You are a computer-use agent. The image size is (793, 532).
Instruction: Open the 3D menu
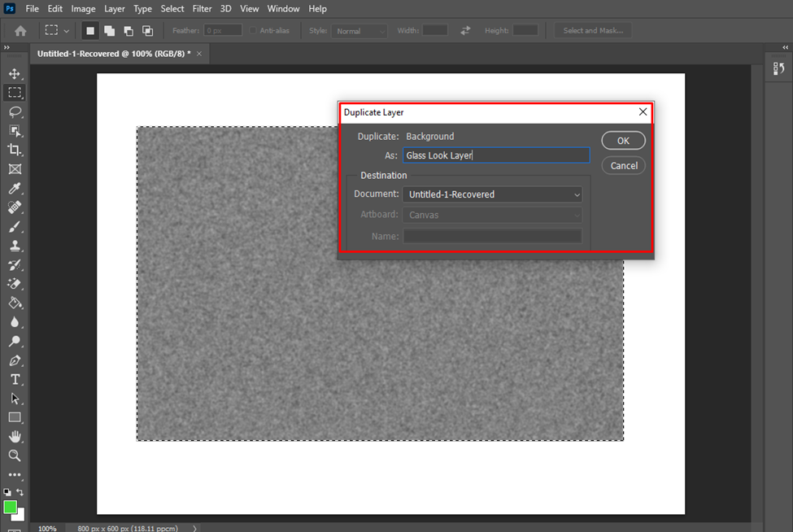click(225, 9)
